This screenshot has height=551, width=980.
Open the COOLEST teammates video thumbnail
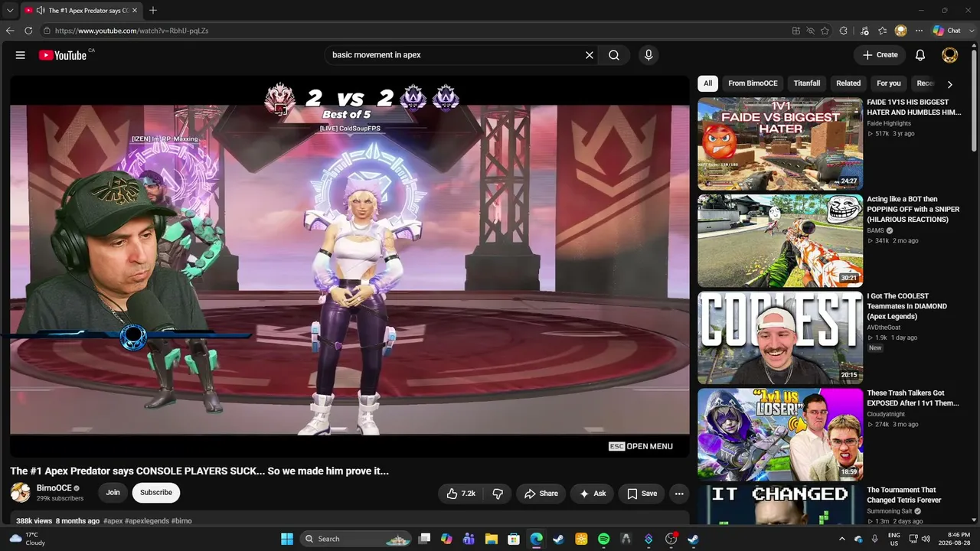coord(780,337)
